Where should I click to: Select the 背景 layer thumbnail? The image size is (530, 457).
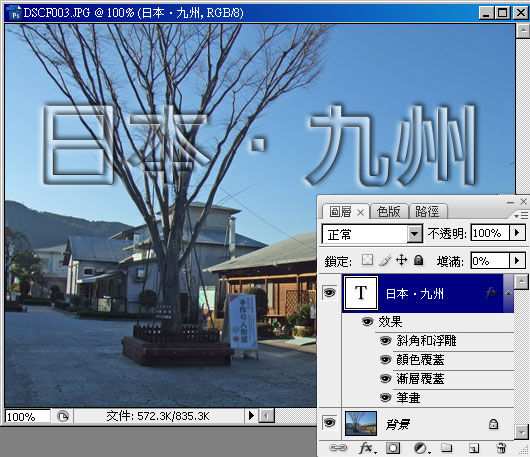point(361,423)
